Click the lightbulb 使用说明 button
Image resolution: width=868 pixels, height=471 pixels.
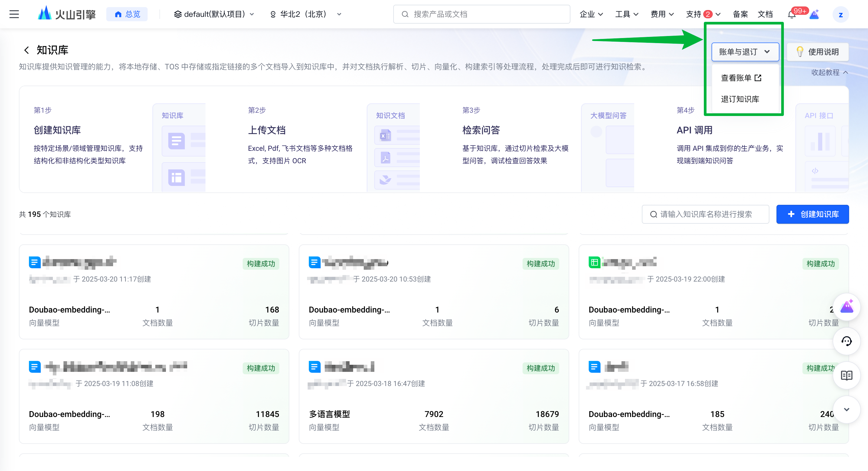coord(818,52)
